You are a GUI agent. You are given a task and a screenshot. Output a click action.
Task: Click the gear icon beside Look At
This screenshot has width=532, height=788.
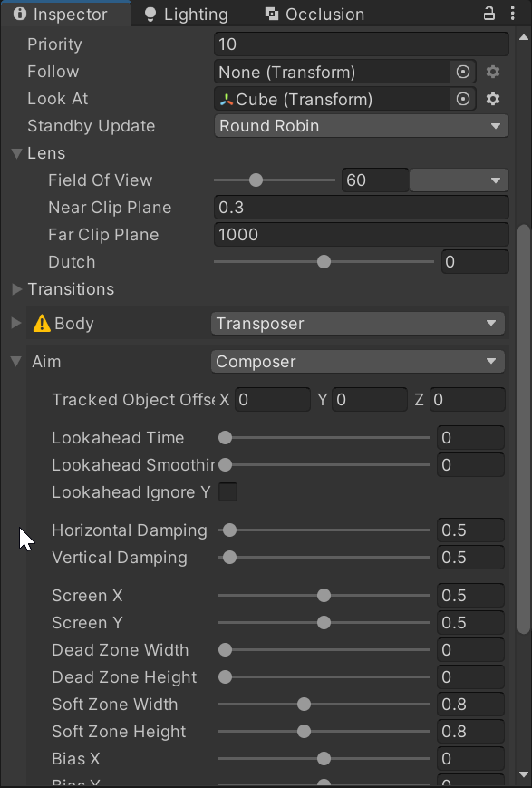click(493, 99)
